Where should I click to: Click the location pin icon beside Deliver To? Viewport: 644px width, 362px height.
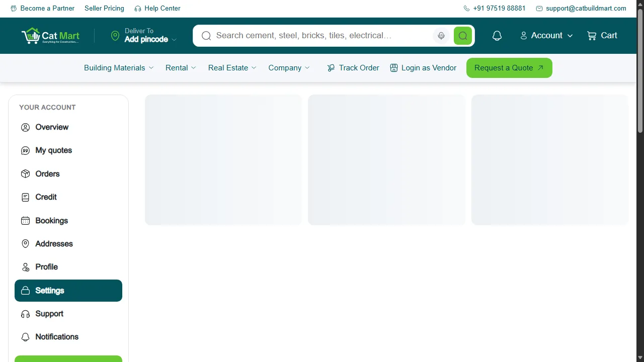115,36
